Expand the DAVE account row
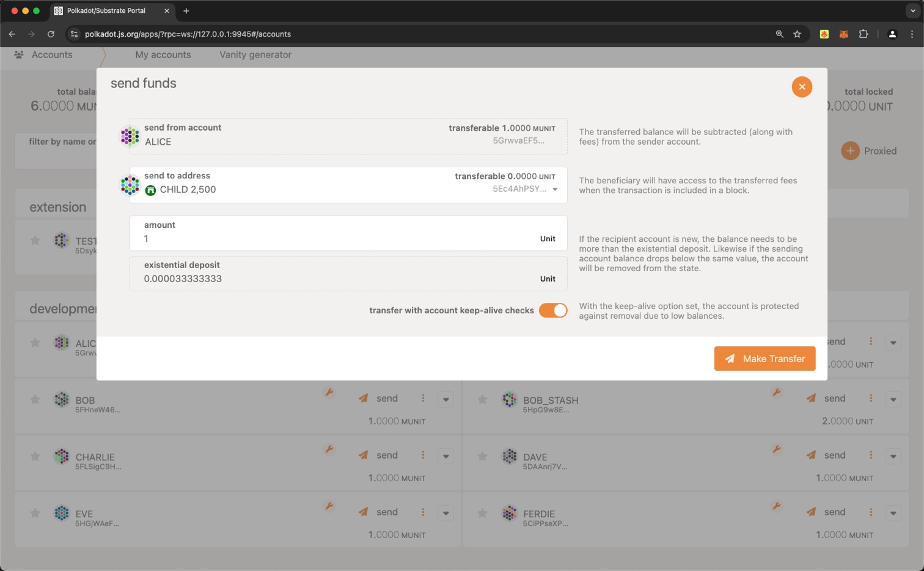924x571 pixels. coord(893,456)
